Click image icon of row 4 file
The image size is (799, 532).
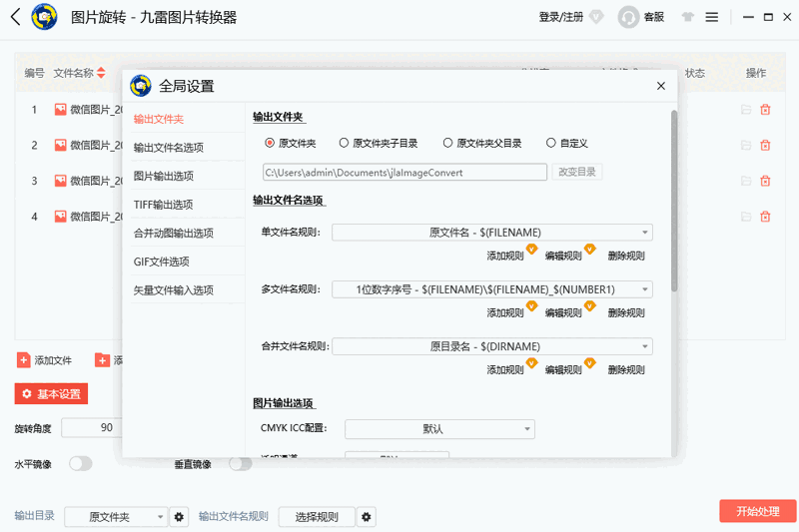[61, 217]
